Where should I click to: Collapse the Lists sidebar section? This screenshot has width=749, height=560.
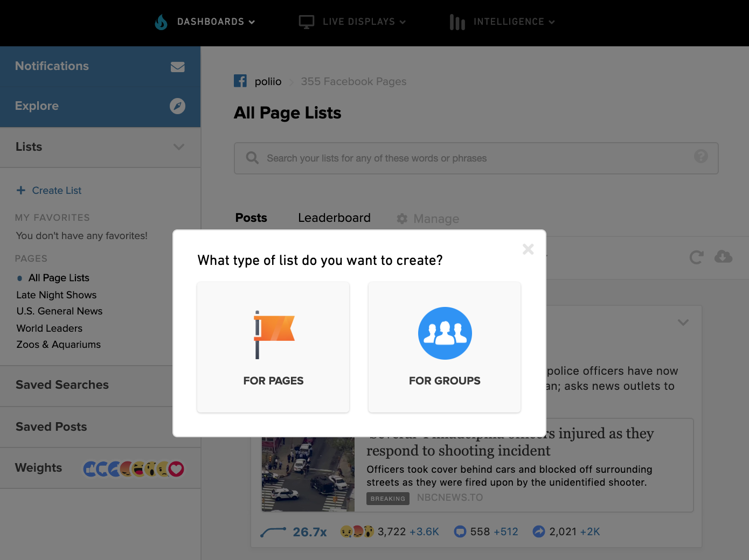pos(179,147)
